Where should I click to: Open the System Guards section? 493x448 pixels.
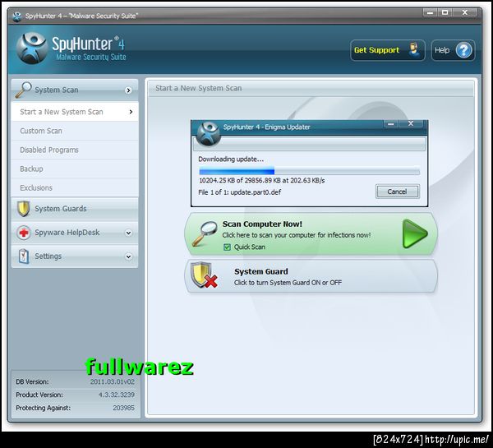pyautogui.click(x=75, y=209)
